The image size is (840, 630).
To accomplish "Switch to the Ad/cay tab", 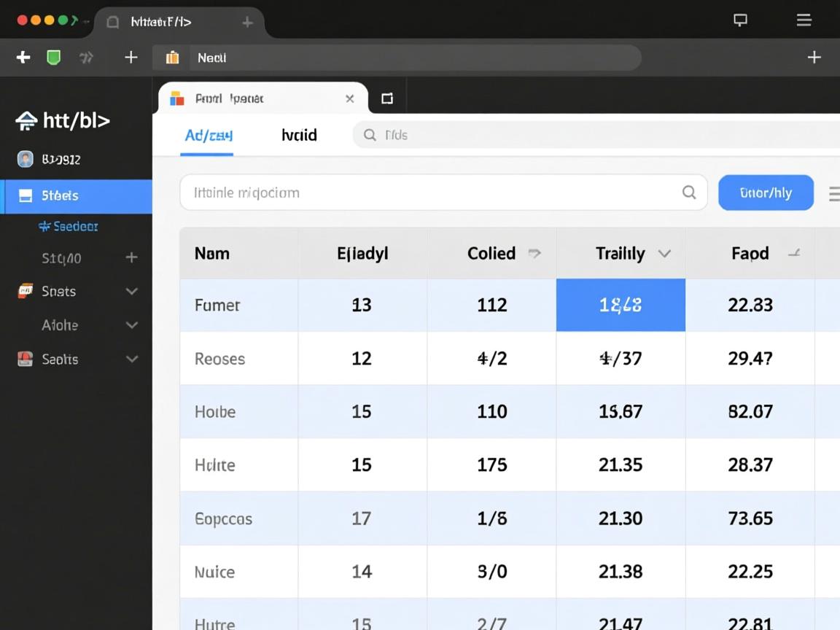I will point(209,135).
